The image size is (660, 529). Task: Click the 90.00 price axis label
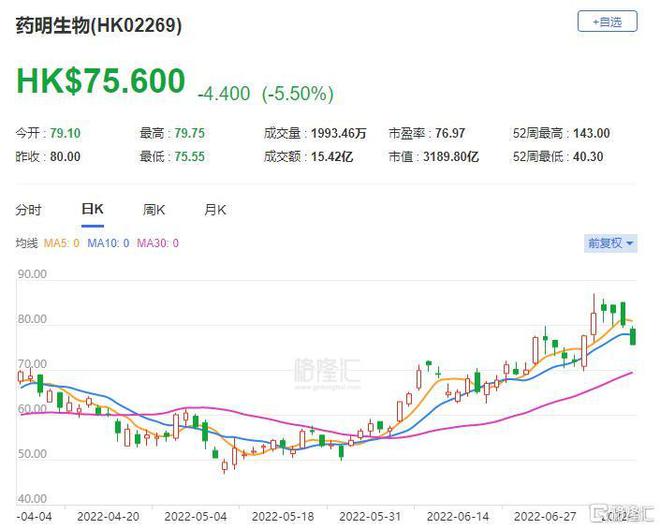[32, 274]
